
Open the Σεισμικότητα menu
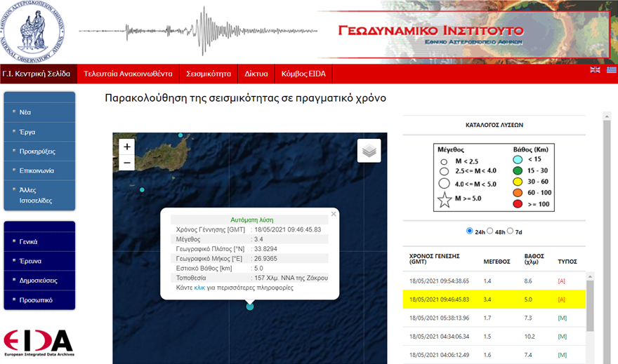point(209,73)
